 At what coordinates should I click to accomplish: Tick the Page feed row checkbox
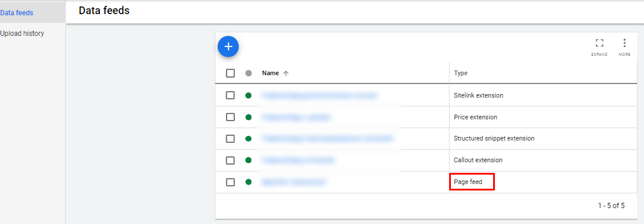[x=230, y=182]
